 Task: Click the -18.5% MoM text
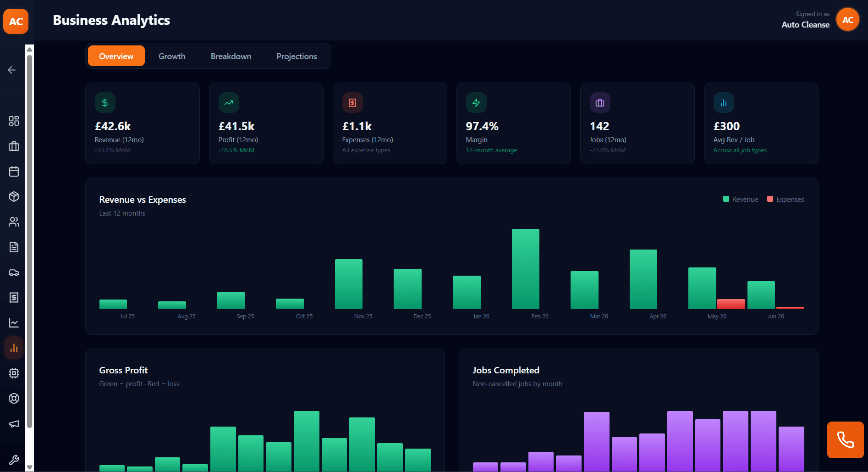click(x=236, y=150)
